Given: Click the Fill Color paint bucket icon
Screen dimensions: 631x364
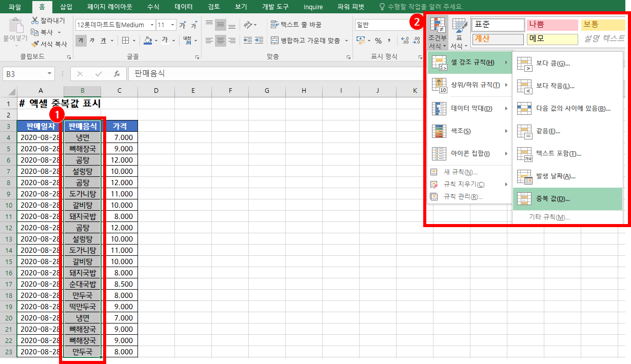Looking at the screenshot, I should tap(148, 41).
